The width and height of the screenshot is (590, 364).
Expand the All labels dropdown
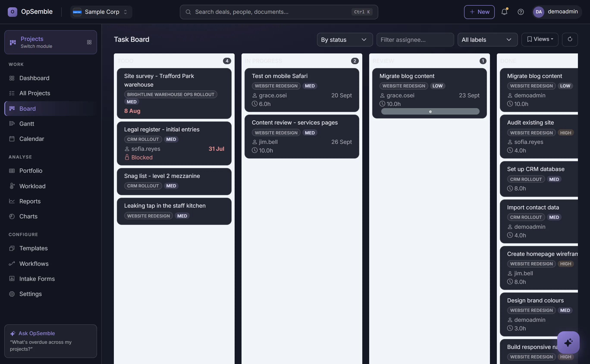click(x=487, y=40)
